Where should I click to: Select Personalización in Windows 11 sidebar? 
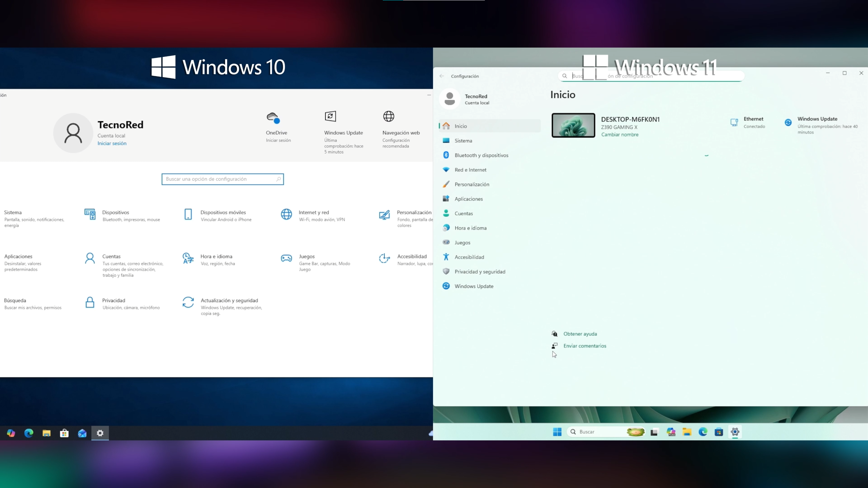click(x=490, y=184)
